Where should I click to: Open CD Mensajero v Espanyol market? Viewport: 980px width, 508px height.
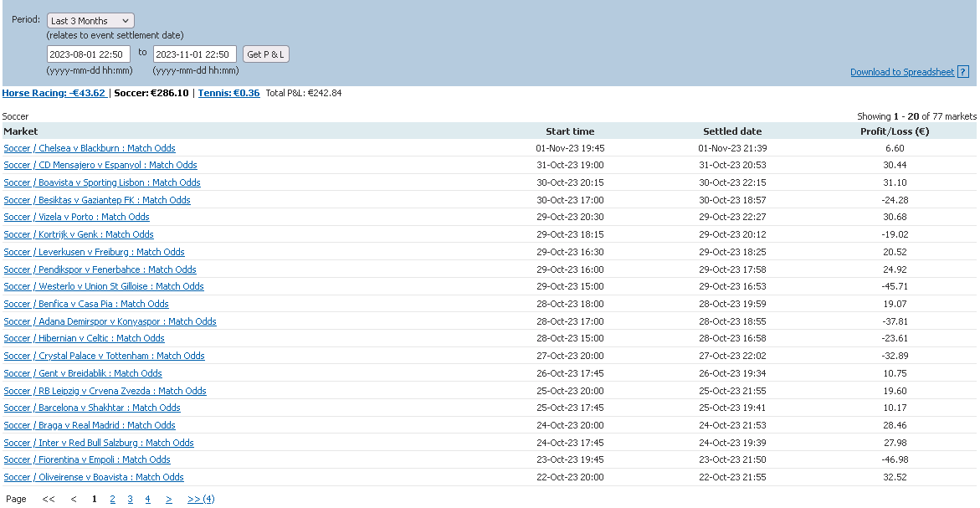point(100,165)
